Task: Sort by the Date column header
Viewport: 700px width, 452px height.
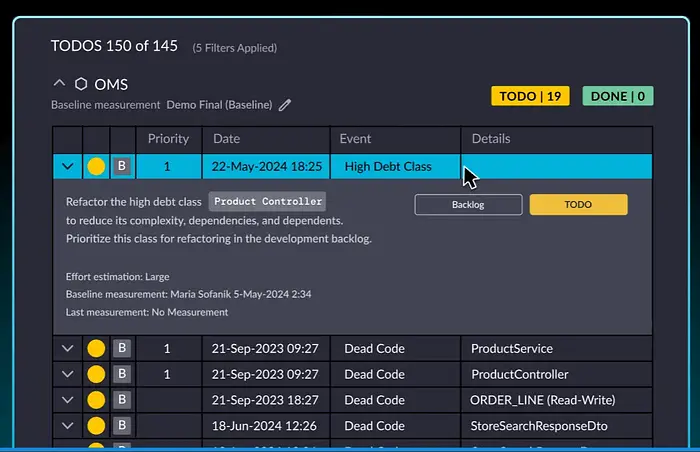Action: pyautogui.click(x=226, y=139)
